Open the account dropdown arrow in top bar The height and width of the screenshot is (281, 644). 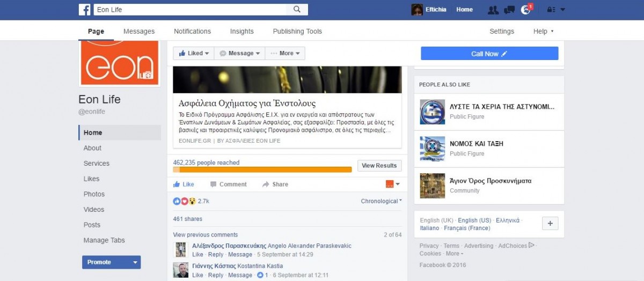563,10
